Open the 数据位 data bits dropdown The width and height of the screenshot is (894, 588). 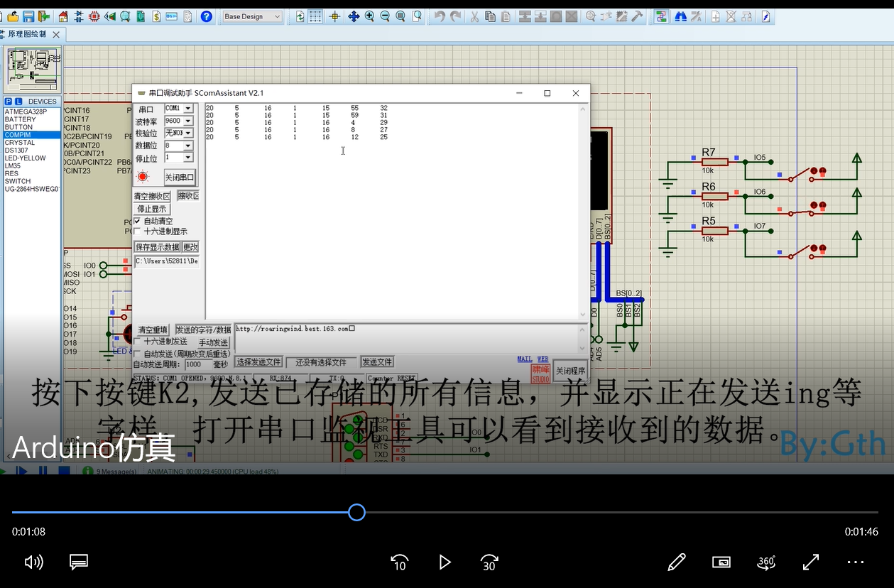click(188, 146)
